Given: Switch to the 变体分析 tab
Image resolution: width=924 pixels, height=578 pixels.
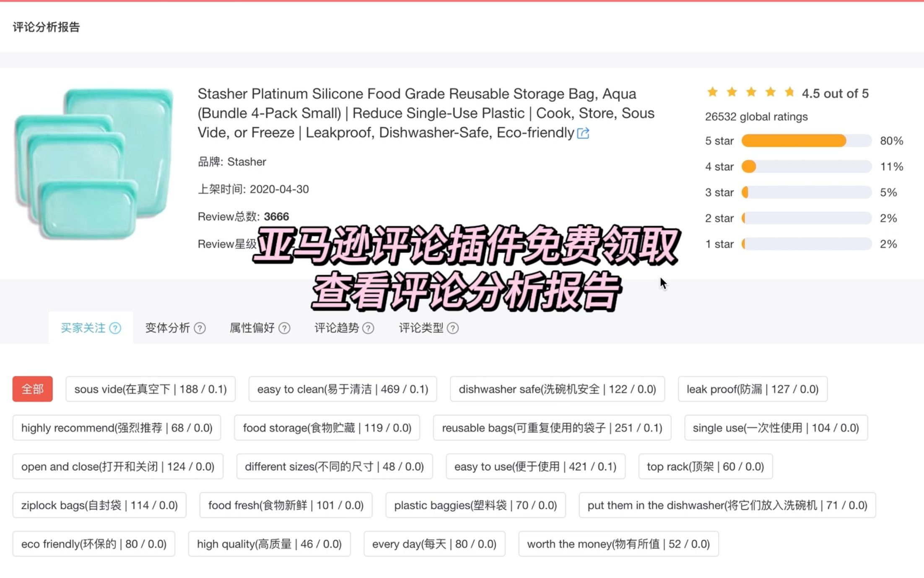Looking at the screenshot, I should (175, 328).
